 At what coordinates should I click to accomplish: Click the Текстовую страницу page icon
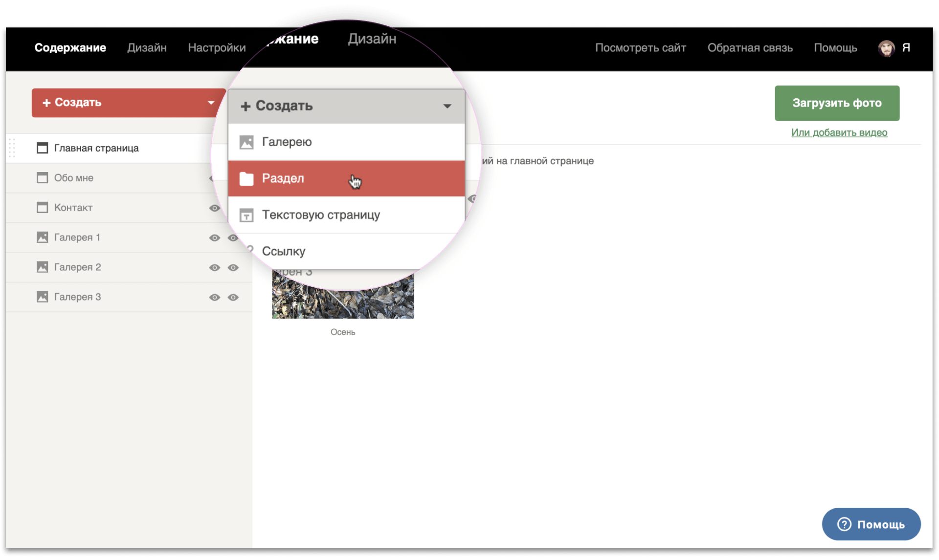(x=246, y=215)
